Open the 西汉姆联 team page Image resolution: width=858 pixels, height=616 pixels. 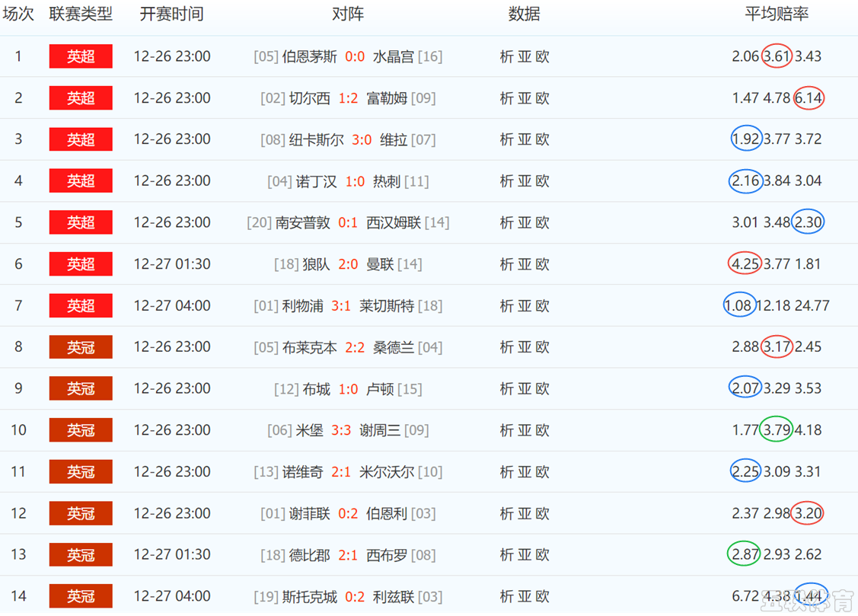394,222
